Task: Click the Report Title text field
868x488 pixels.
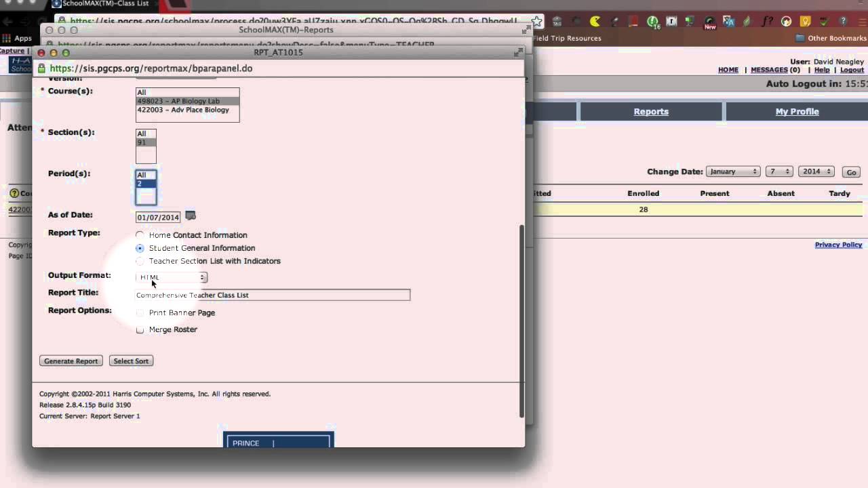Action: coord(273,295)
